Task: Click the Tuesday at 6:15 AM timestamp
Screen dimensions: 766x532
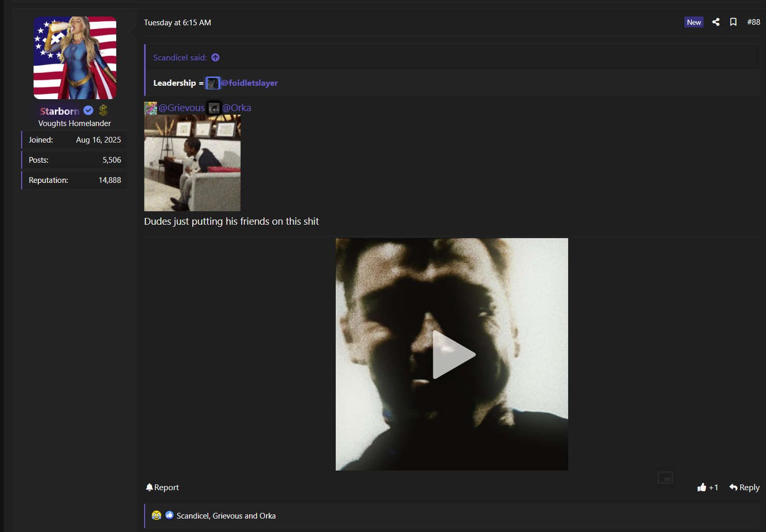Action: (177, 23)
